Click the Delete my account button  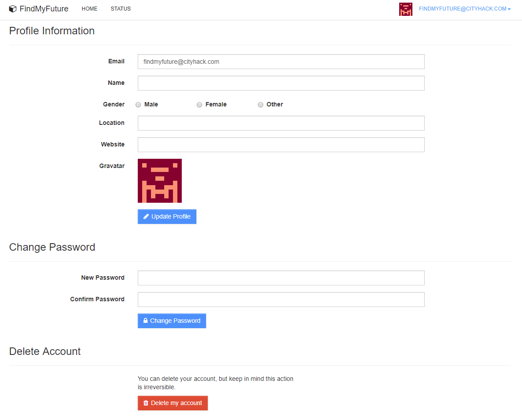173,403
